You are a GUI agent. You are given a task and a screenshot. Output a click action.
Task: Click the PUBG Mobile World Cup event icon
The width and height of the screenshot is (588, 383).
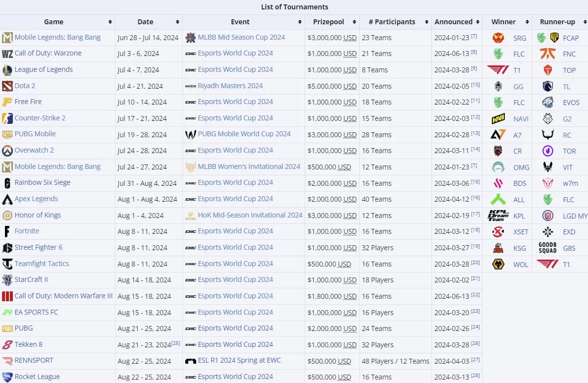click(191, 134)
